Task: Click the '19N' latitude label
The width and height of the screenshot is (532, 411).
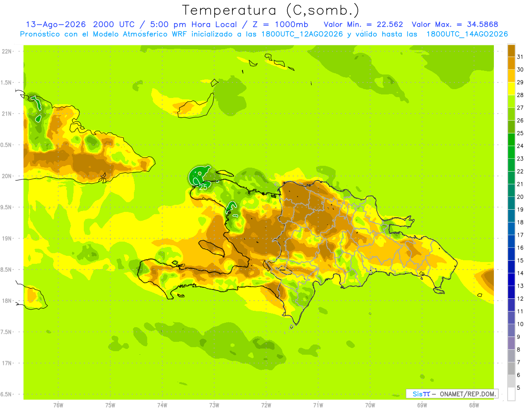Action: (7, 238)
